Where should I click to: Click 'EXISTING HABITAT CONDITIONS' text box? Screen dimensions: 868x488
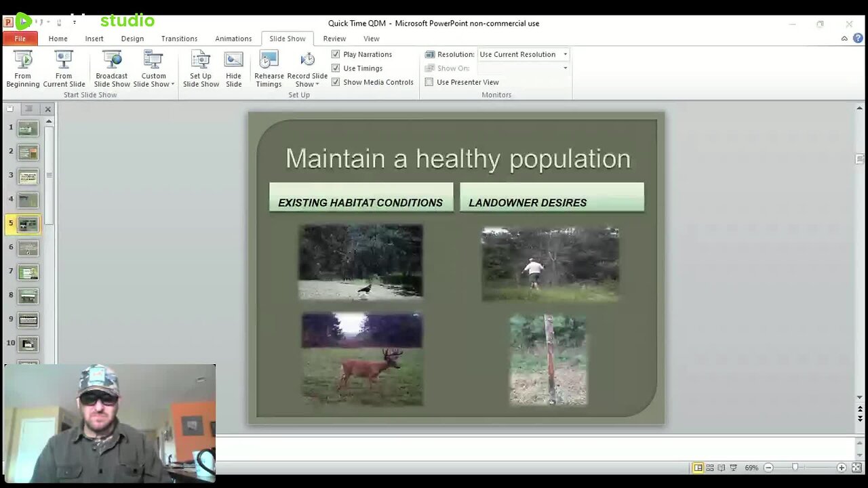point(361,197)
